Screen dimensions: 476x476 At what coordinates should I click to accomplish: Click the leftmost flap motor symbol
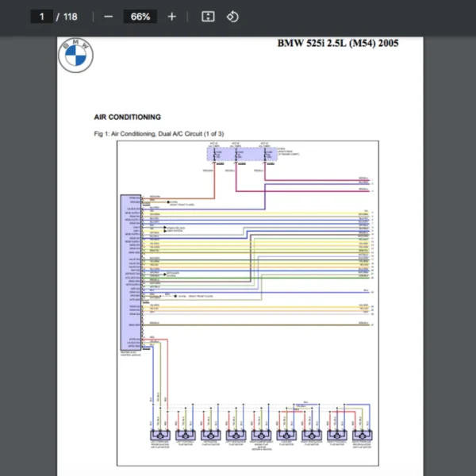point(159,436)
